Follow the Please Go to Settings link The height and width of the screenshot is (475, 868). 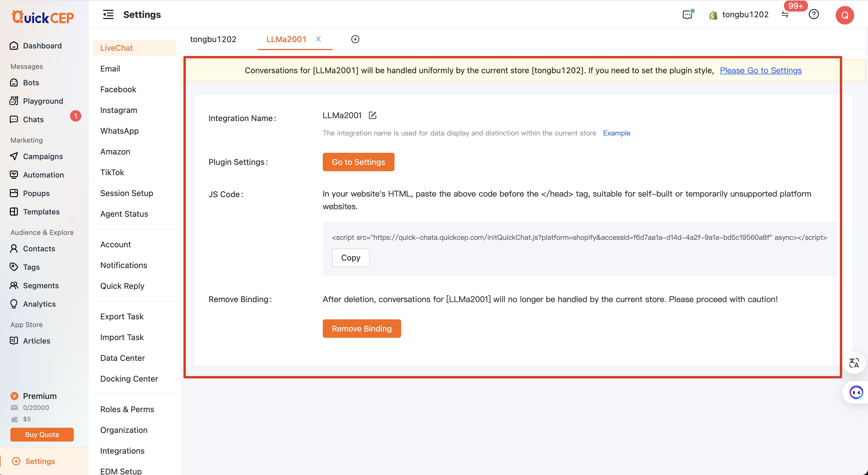pyautogui.click(x=761, y=70)
